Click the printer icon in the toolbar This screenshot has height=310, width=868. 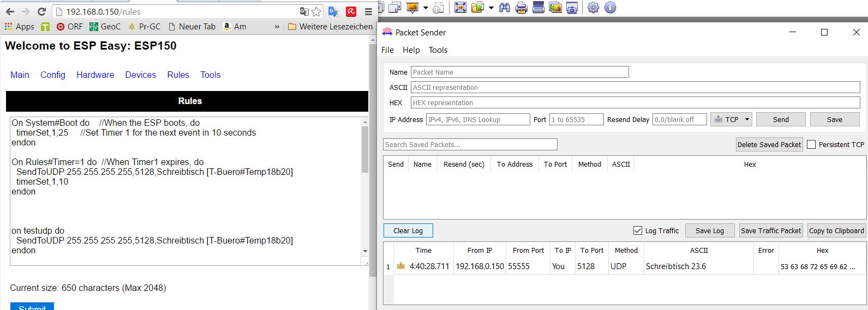pos(522,8)
